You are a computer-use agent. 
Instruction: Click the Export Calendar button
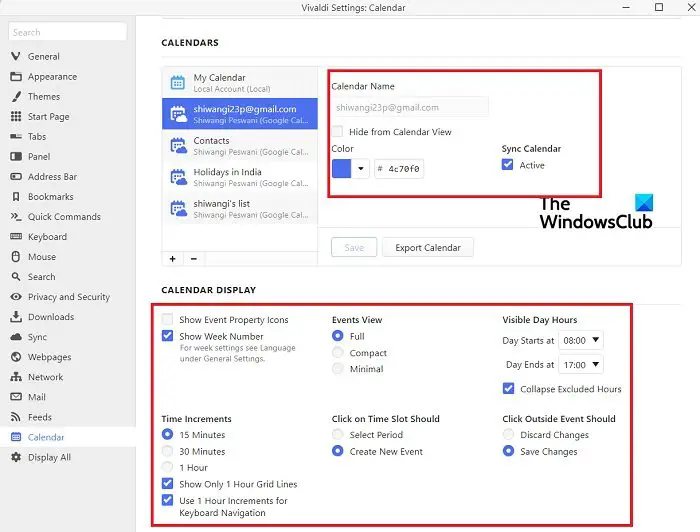pos(428,247)
